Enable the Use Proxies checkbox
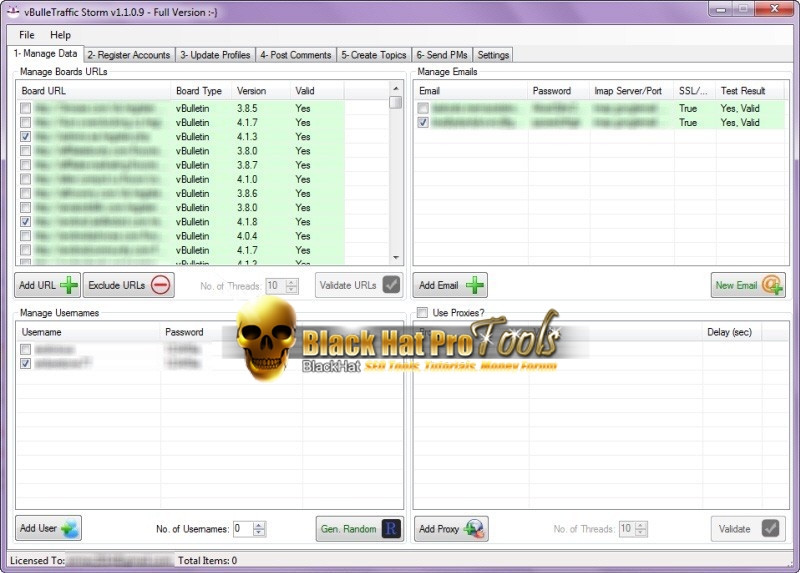 point(422,312)
